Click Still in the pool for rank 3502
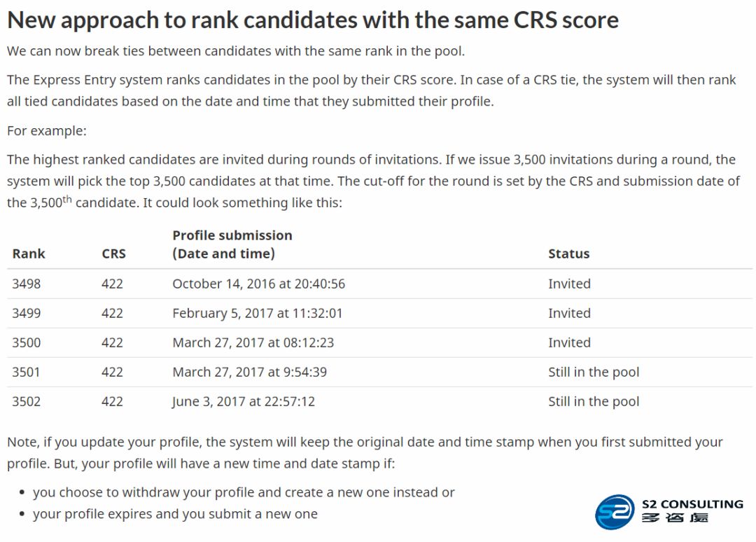The height and width of the screenshot is (542, 756). 594,401
